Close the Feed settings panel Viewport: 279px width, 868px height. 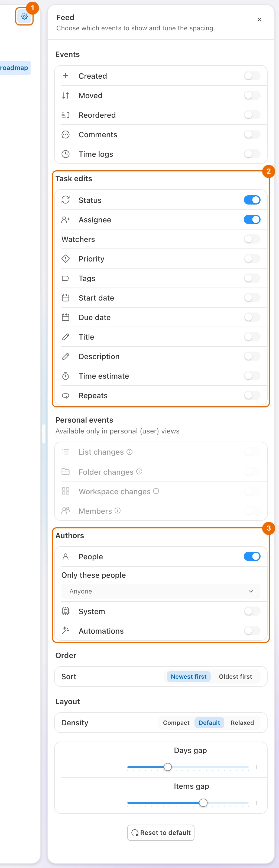(x=259, y=20)
